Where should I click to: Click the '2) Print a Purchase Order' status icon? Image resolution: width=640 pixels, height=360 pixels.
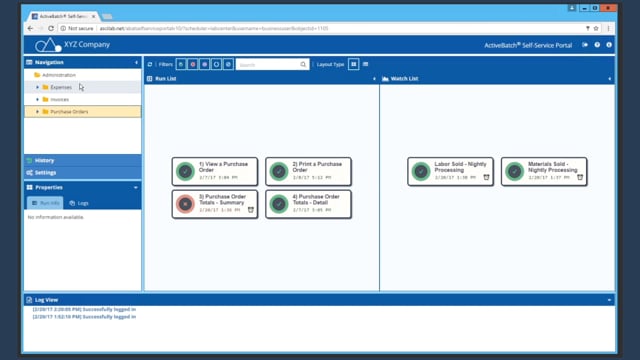(279, 171)
